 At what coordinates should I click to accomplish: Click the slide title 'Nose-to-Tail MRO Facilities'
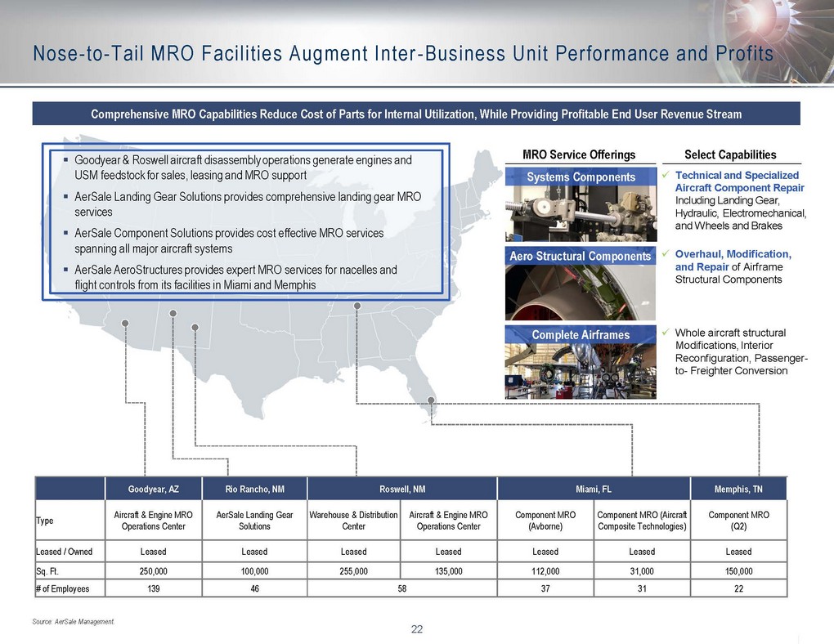tap(402, 54)
